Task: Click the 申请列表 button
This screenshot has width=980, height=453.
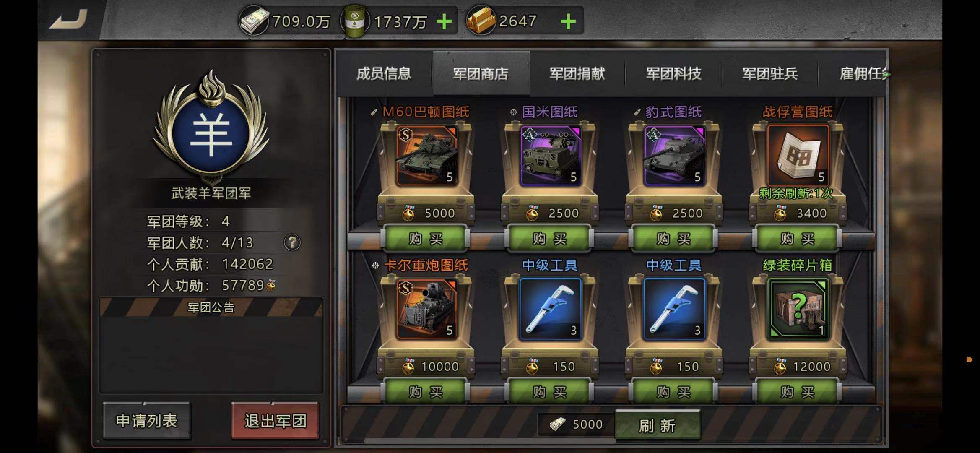Action: (x=147, y=421)
